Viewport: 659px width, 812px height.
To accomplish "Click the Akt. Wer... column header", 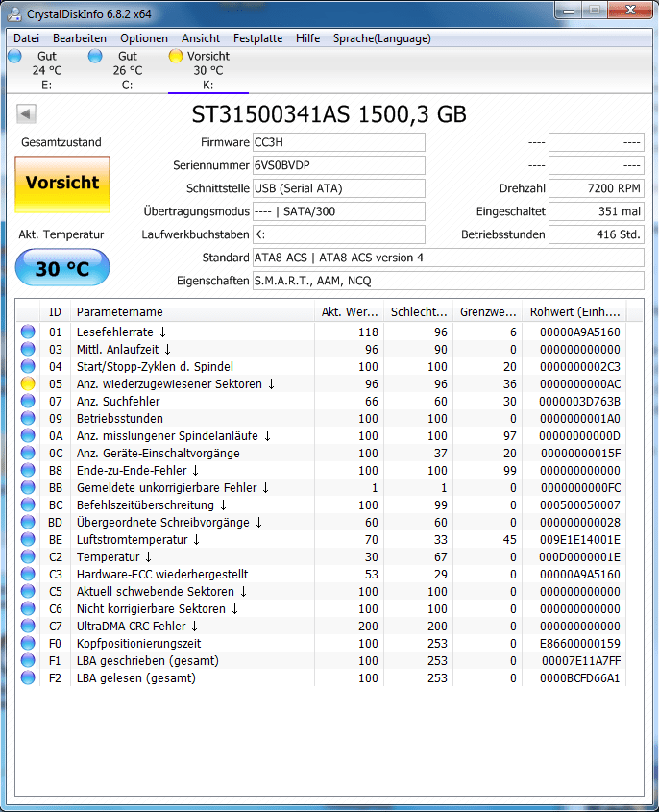I will [x=349, y=311].
